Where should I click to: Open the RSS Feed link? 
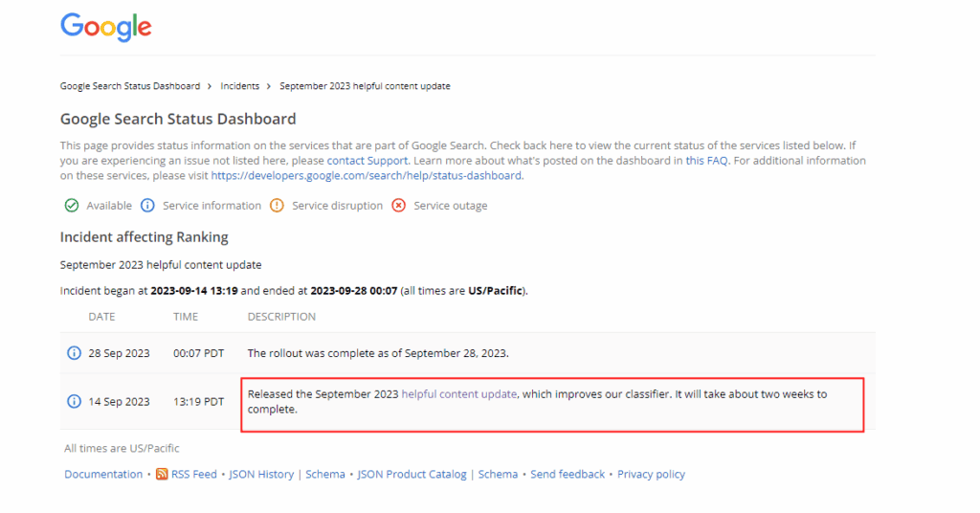pos(194,475)
